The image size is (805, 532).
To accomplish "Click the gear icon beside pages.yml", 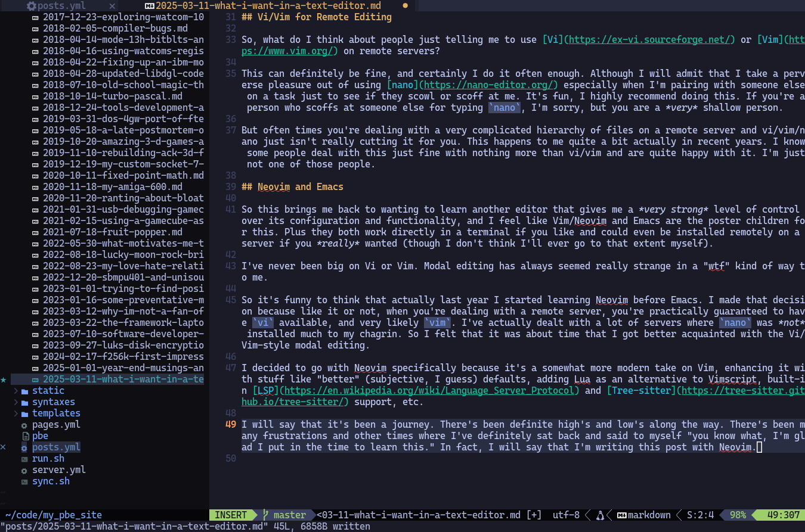I will coord(24,425).
